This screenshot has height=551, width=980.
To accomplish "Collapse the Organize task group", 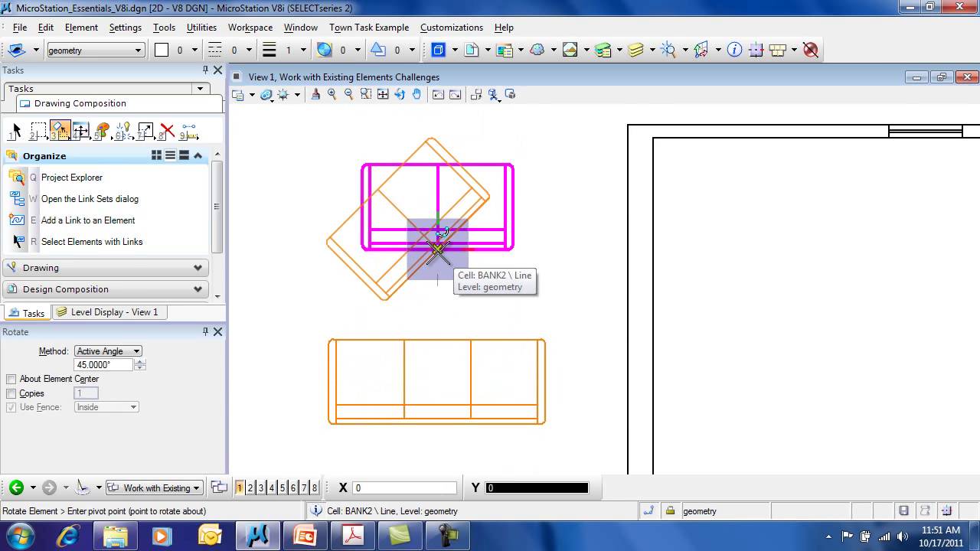I will [198, 155].
